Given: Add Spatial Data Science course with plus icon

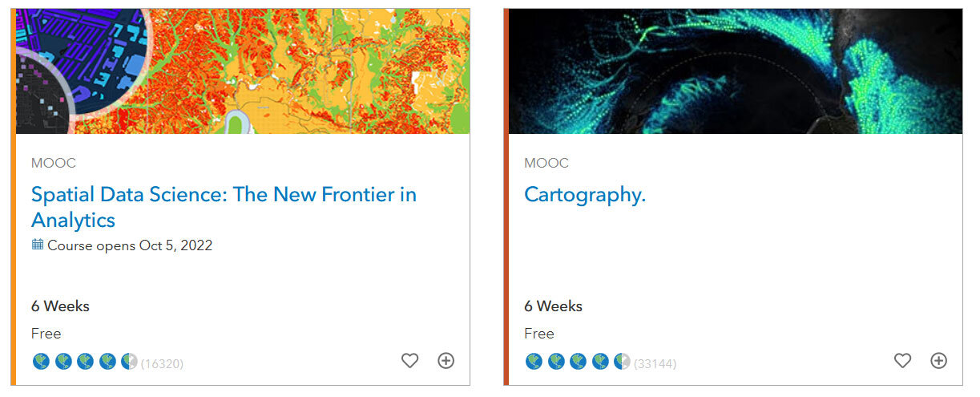Looking at the screenshot, I should click(446, 361).
